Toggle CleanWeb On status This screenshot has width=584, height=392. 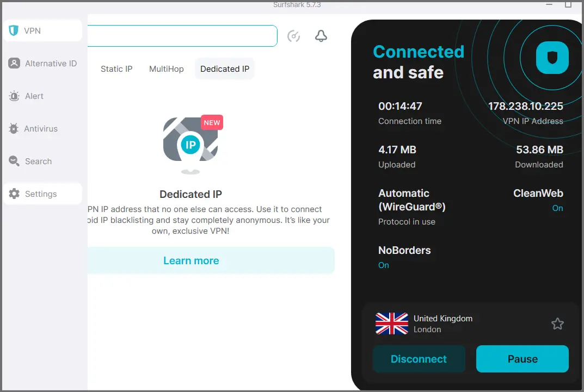coord(557,208)
